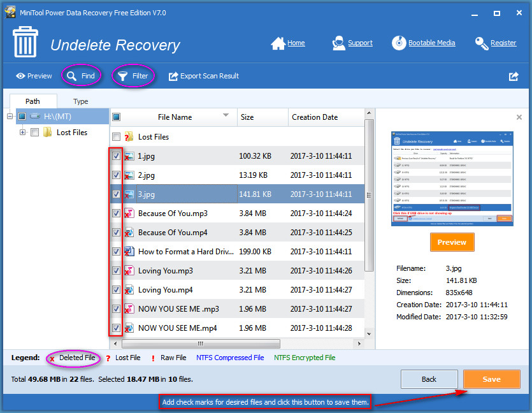Viewport: 532px width, 413px height.
Task: Click the Loving You.mp3 audio icon
Action: point(129,271)
